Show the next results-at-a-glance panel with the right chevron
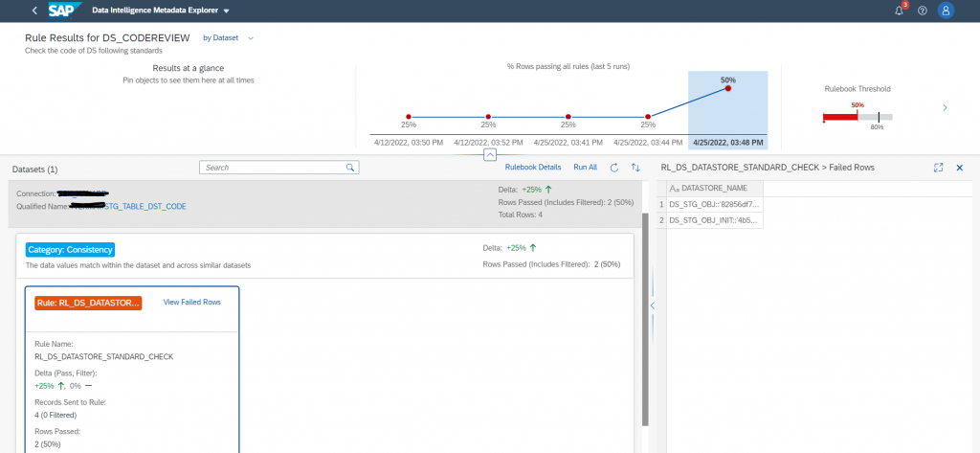This screenshot has width=980, height=453. click(x=945, y=107)
